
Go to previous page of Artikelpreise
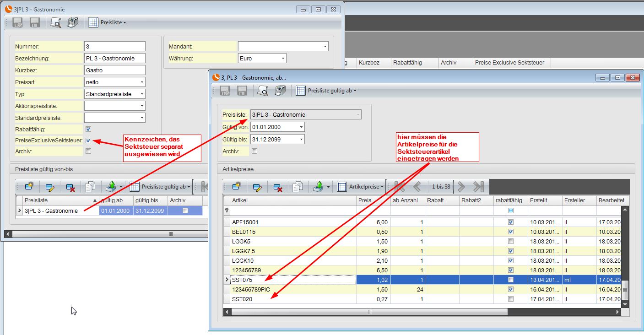(x=417, y=187)
